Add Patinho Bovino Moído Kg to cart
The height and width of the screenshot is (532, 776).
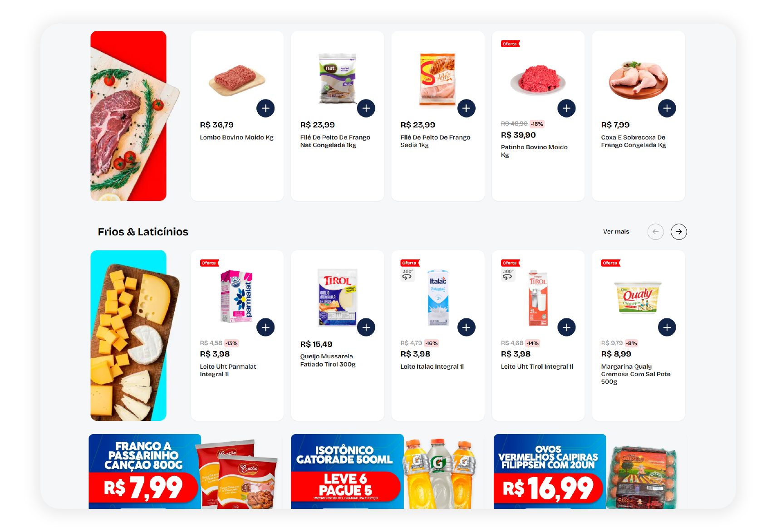(x=567, y=108)
